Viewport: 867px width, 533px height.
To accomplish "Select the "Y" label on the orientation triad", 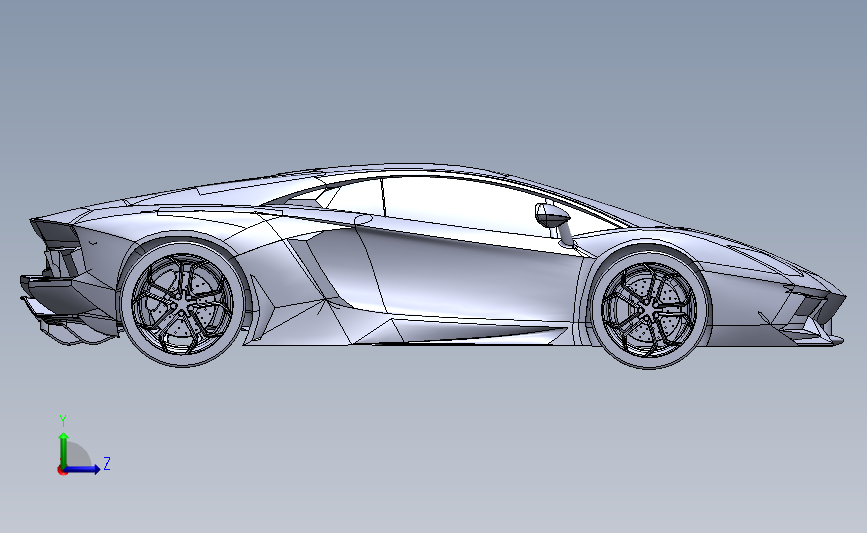I will 63,421.
